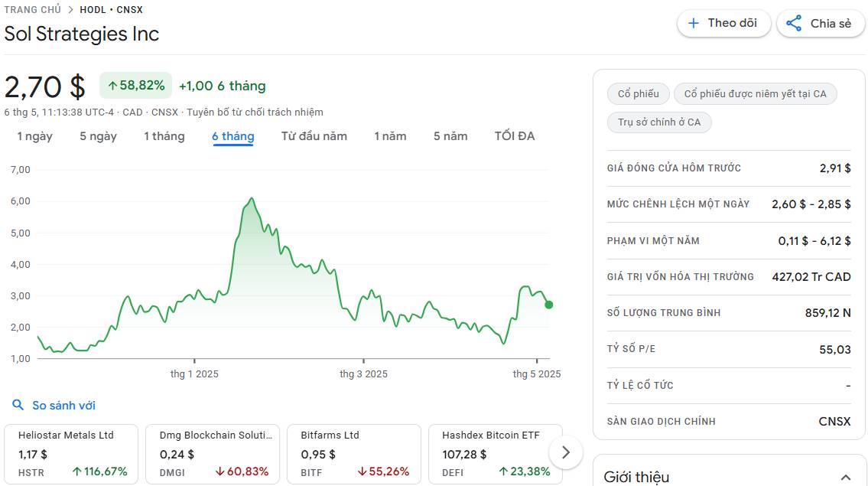Click the chevron after TRANG CHỦ breadcrumb
The width and height of the screenshot is (868, 486).
[x=70, y=10]
